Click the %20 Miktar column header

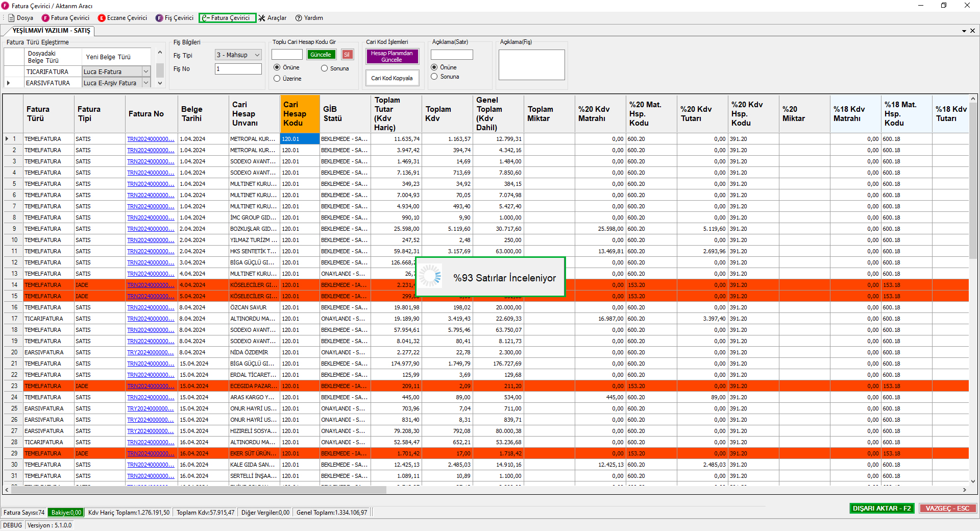click(x=804, y=113)
